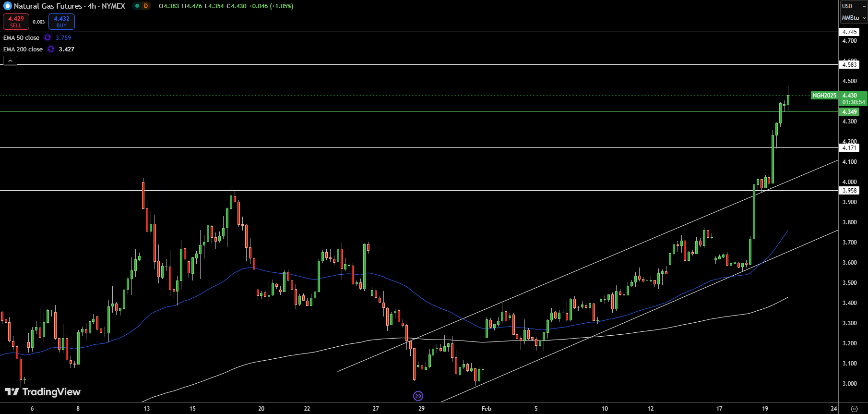868x414 pixels.
Task: Click the low price L4.354 value
Action: (214, 6)
